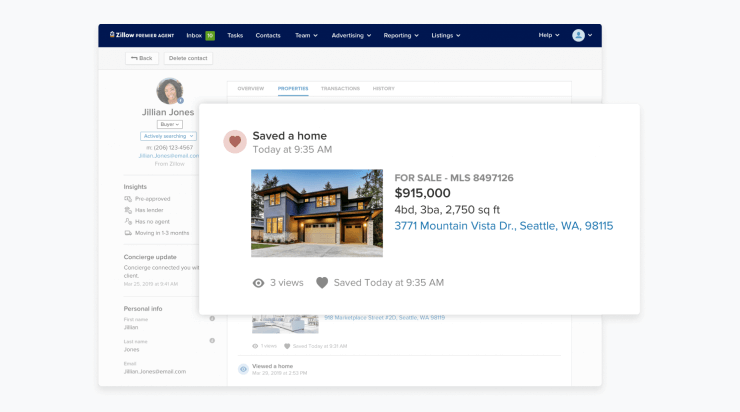Open the Actively searching status dropdown
The width and height of the screenshot is (740, 412).
tap(168, 136)
